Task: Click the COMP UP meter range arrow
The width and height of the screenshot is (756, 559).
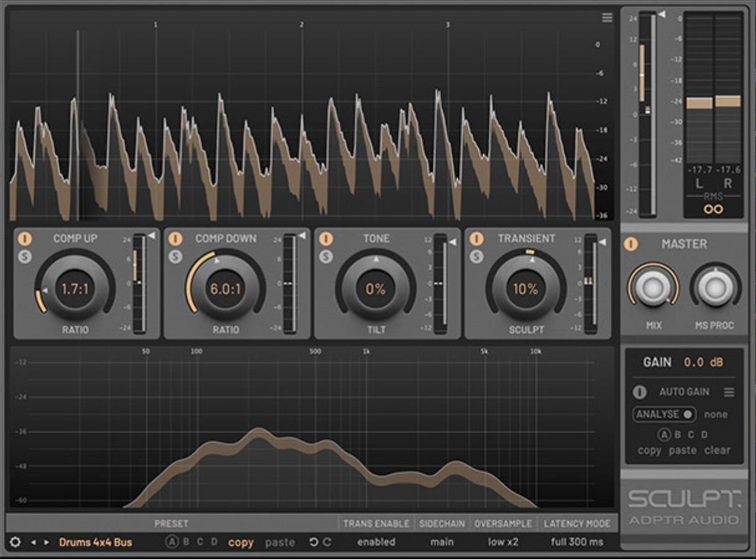Action: [x=151, y=236]
